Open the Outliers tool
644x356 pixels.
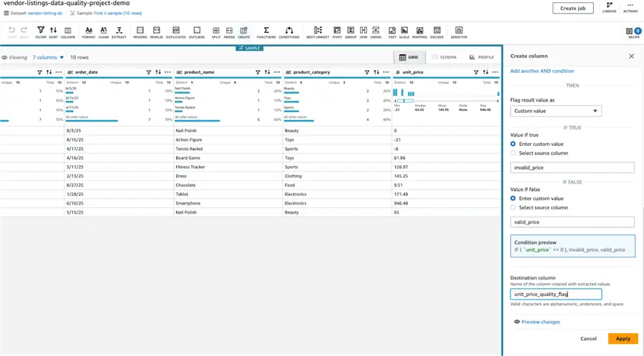pos(197,32)
